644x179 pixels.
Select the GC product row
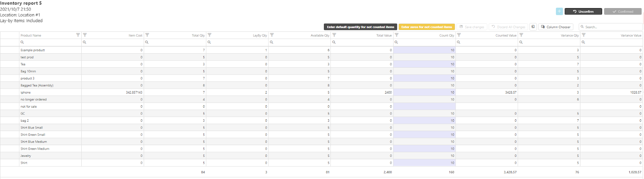pyautogui.click(x=23, y=114)
